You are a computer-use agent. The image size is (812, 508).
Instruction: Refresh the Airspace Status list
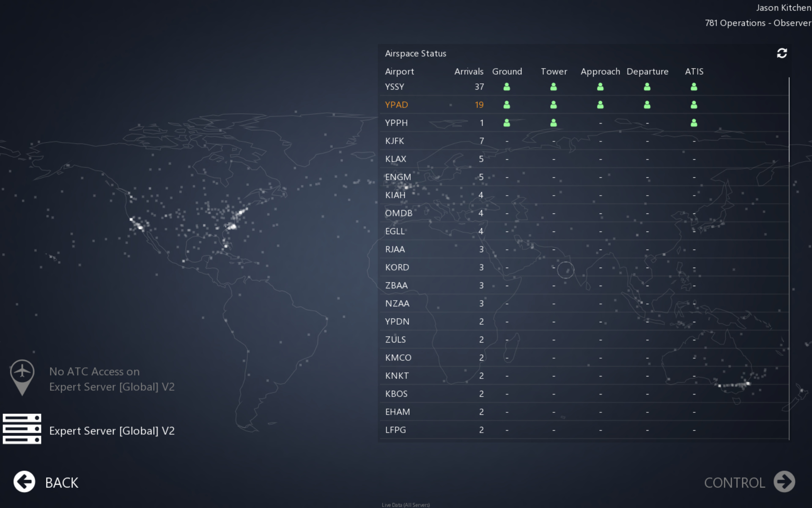[x=782, y=53]
